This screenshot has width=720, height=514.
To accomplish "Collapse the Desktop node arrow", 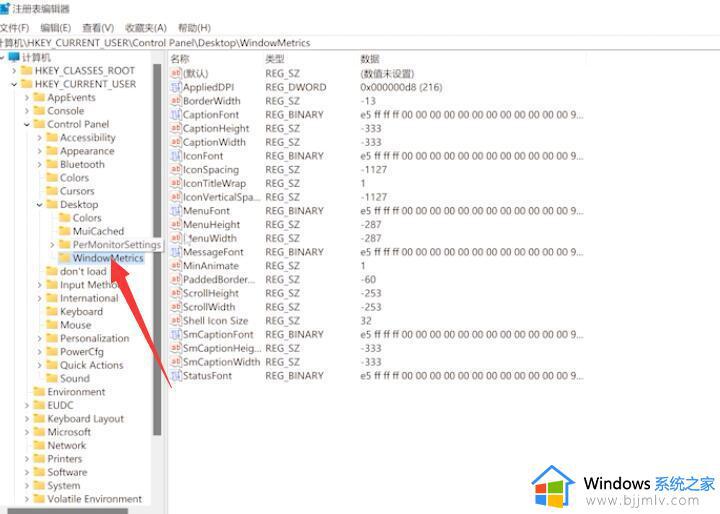I will click(x=39, y=204).
